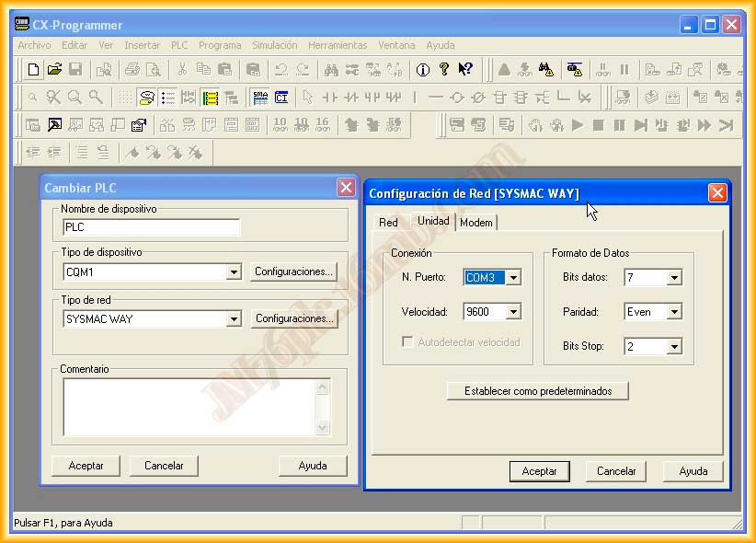Image resolution: width=756 pixels, height=543 pixels.
Task: Click Establecer como predeterminados button
Action: pos(538,391)
